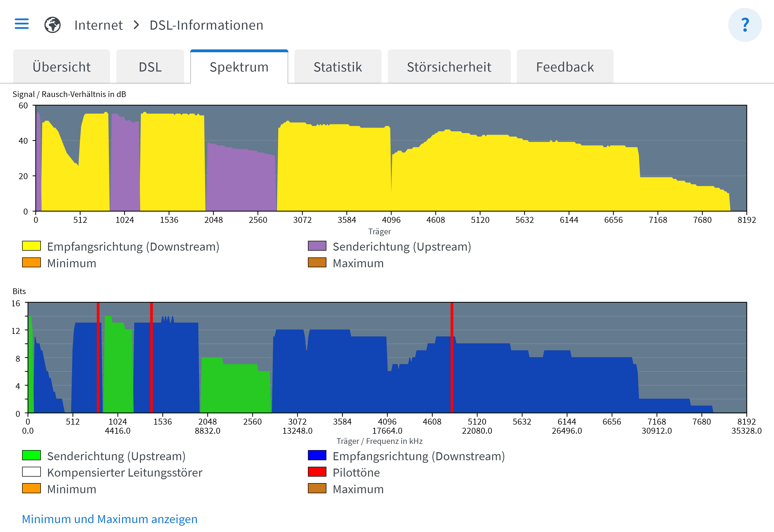Open the Statistik tab

click(337, 67)
